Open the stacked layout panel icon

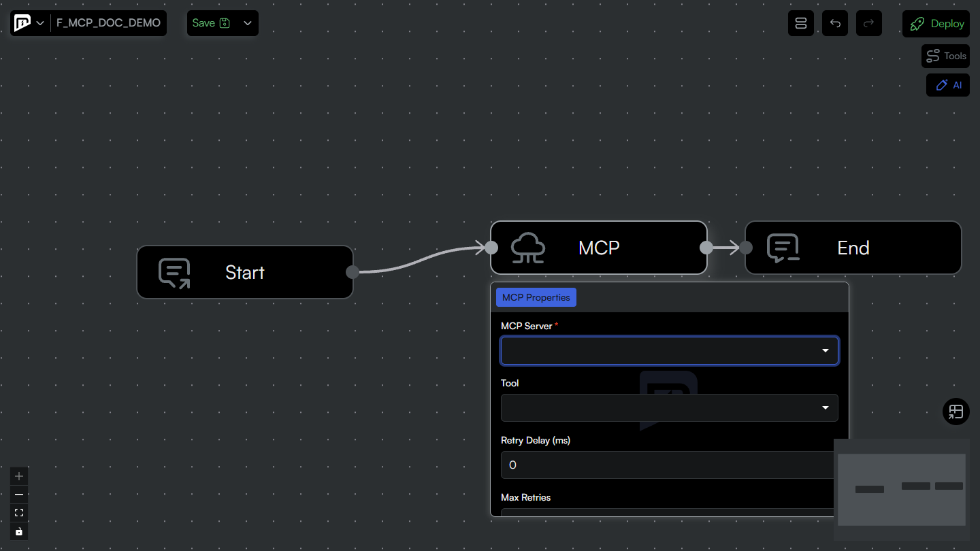point(801,23)
